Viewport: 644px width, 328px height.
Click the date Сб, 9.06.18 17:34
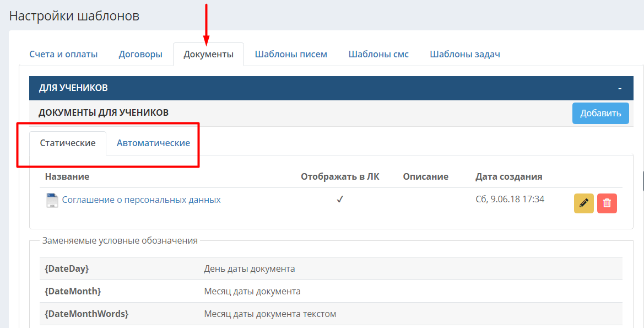[510, 200]
